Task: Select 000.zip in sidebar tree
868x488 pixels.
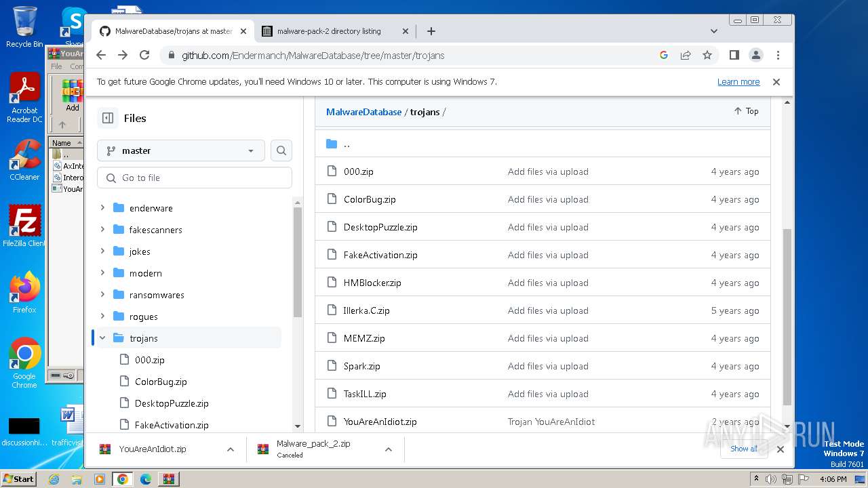Action: tap(149, 360)
